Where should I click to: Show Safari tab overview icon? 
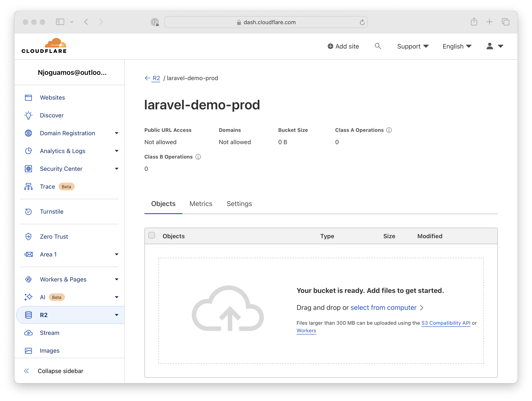pos(505,22)
